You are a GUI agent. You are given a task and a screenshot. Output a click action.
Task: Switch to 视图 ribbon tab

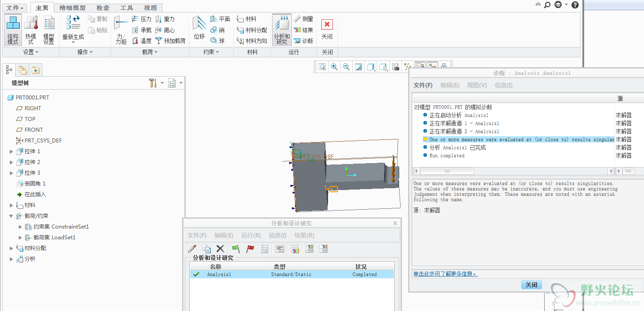tap(150, 8)
